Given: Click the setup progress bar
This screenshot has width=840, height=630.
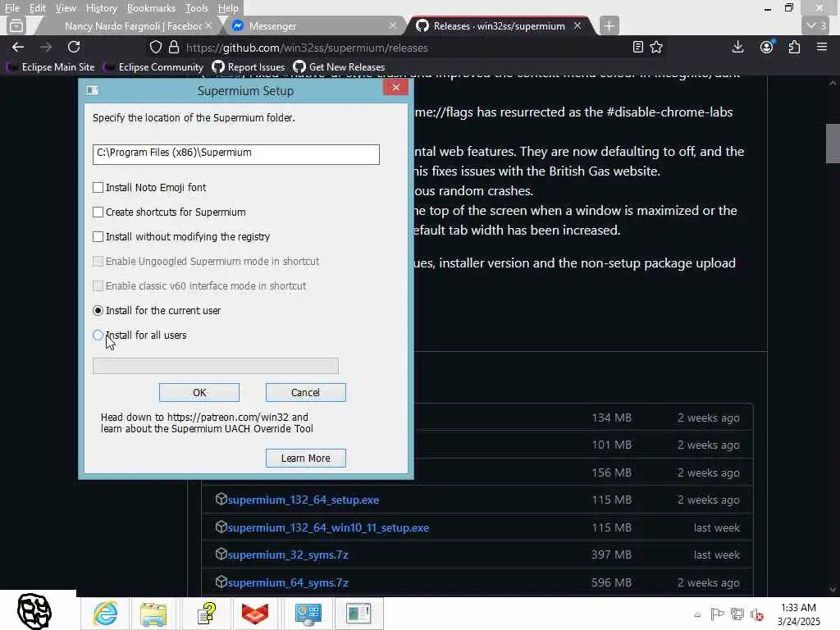Looking at the screenshot, I should point(216,366).
